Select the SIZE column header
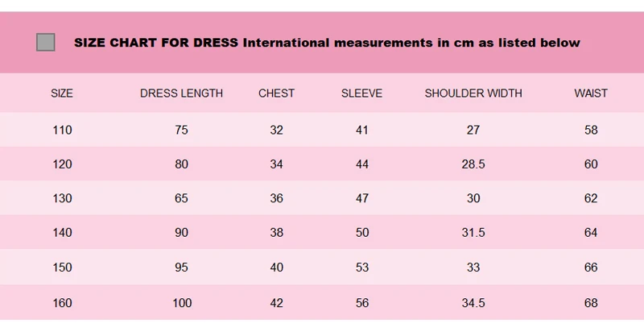644x336 pixels. tap(62, 93)
